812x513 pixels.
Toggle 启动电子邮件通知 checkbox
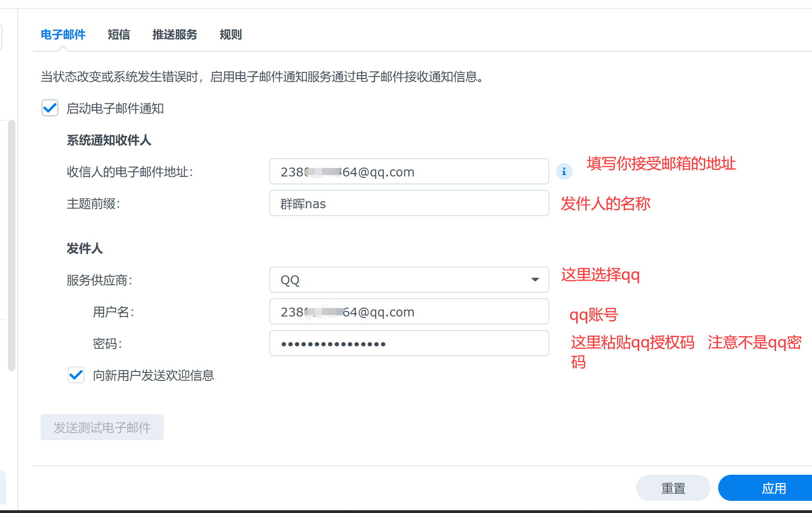click(x=50, y=108)
